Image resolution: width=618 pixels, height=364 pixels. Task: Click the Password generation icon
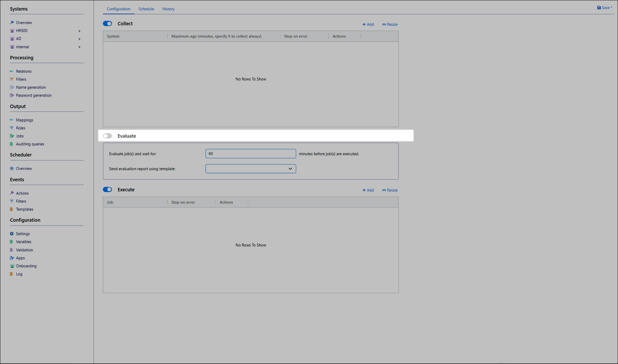point(12,95)
